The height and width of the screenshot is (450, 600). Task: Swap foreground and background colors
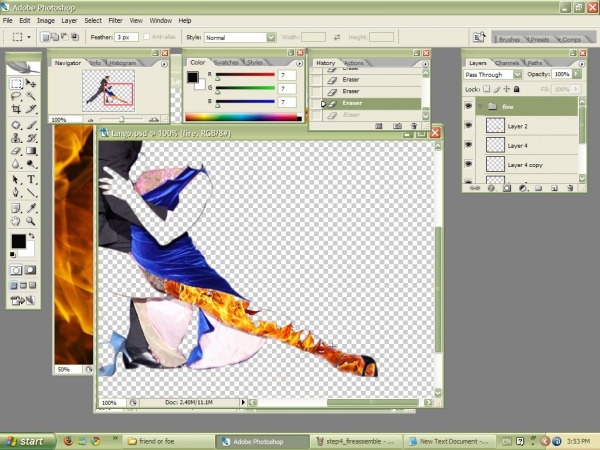(x=31, y=236)
